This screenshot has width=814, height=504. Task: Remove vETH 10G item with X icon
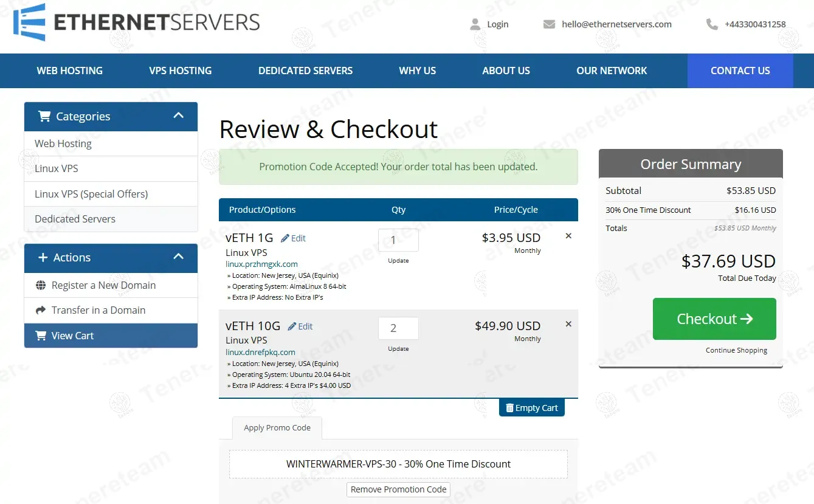(x=568, y=324)
